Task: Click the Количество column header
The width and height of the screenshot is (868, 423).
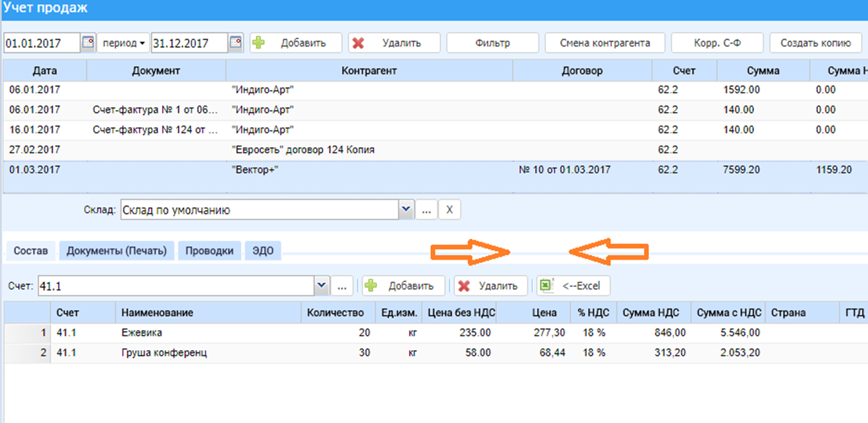Action: [x=337, y=313]
